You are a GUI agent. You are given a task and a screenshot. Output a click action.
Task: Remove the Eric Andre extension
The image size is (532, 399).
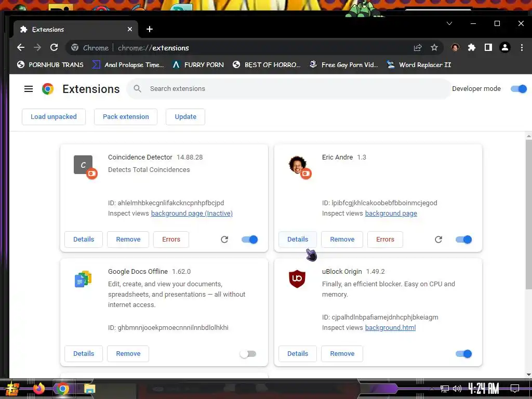(x=342, y=240)
